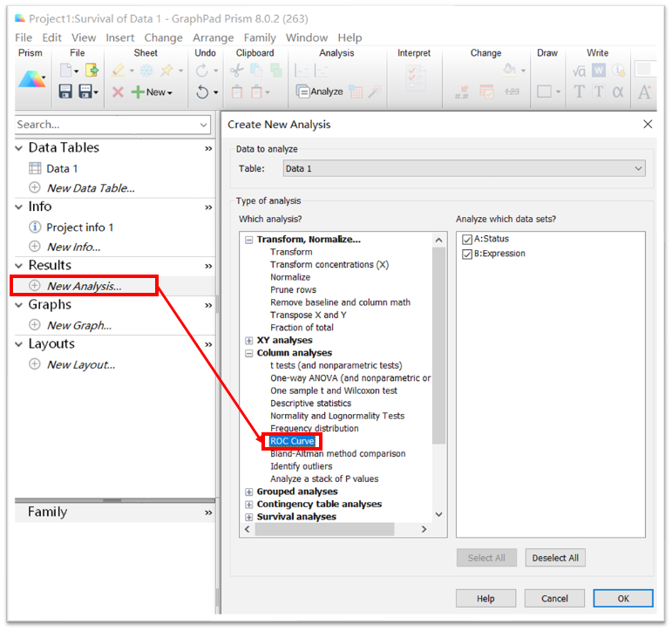Open the Help menu

coord(350,37)
